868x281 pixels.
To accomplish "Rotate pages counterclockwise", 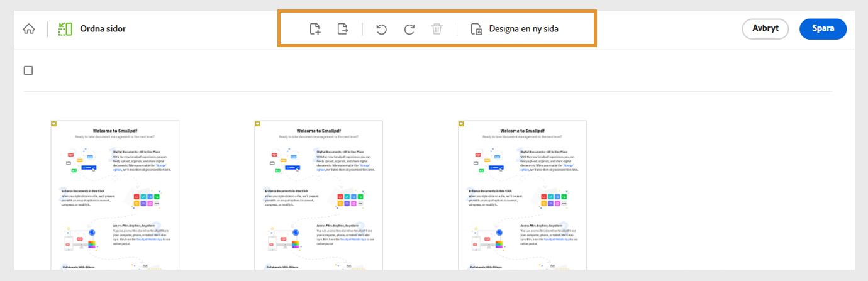I will [x=381, y=29].
